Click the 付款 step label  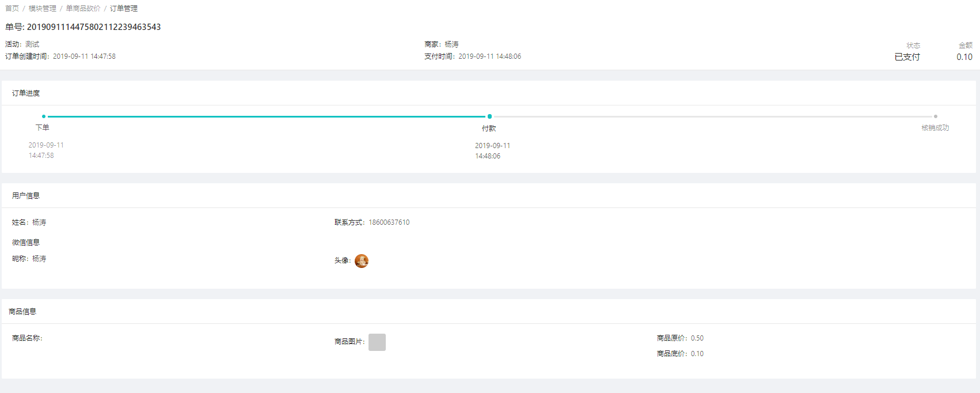click(489, 129)
